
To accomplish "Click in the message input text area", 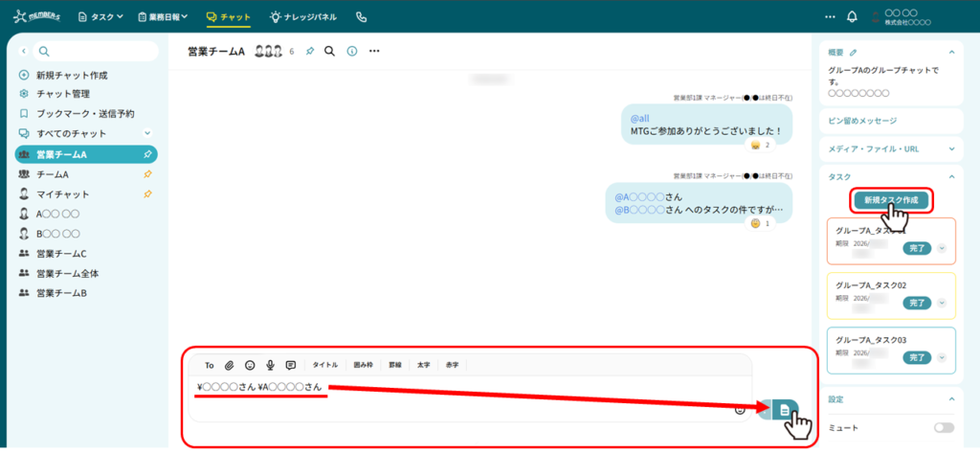I will [470, 398].
